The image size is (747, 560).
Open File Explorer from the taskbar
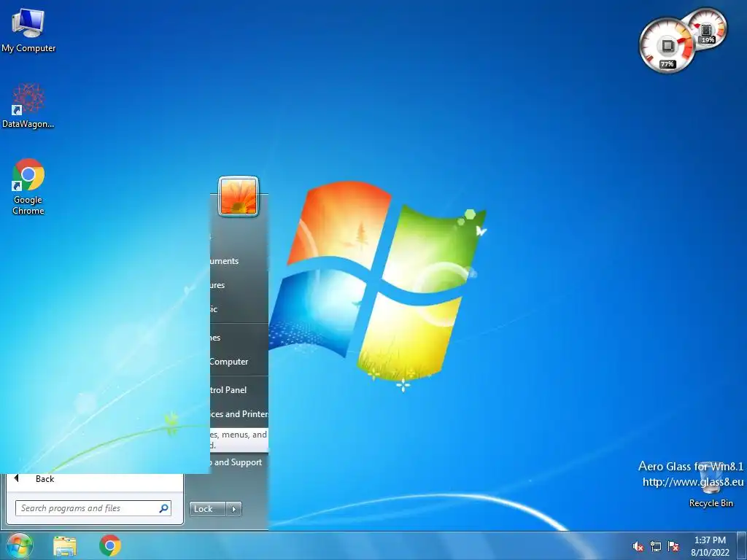pos(65,545)
